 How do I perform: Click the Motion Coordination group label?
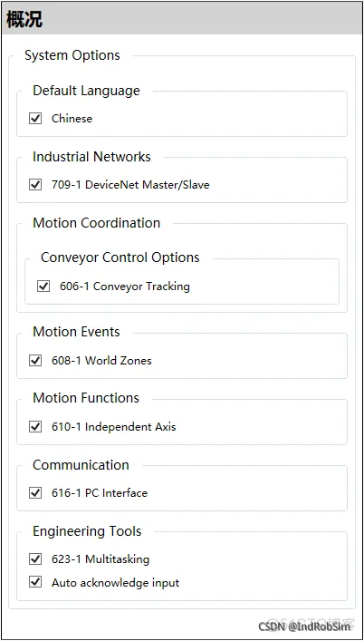96,223
